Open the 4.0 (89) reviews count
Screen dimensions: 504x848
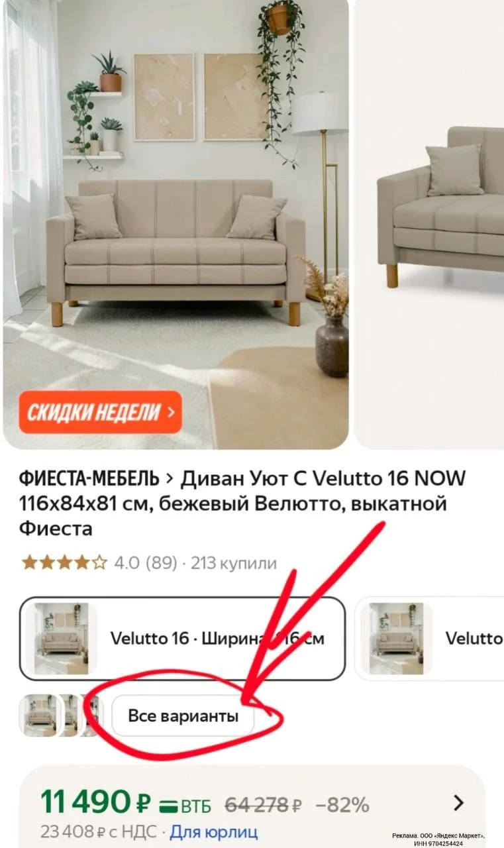pyautogui.click(x=146, y=564)
